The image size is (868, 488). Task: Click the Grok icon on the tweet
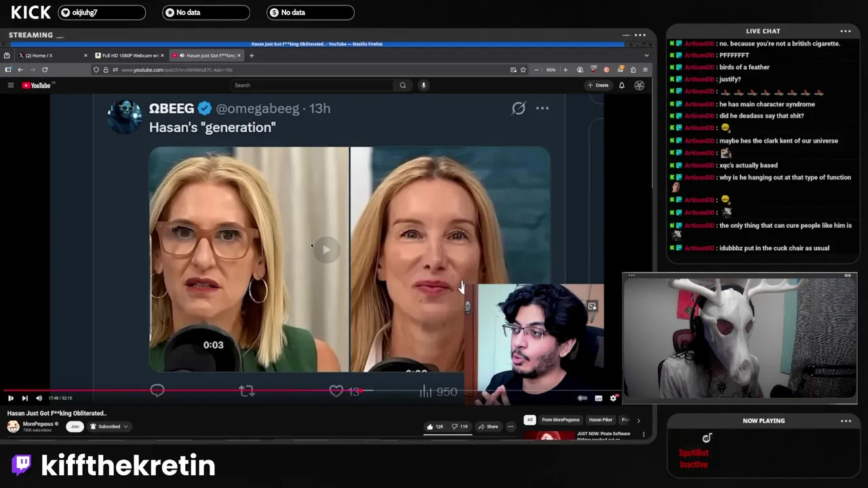(518, 108)
